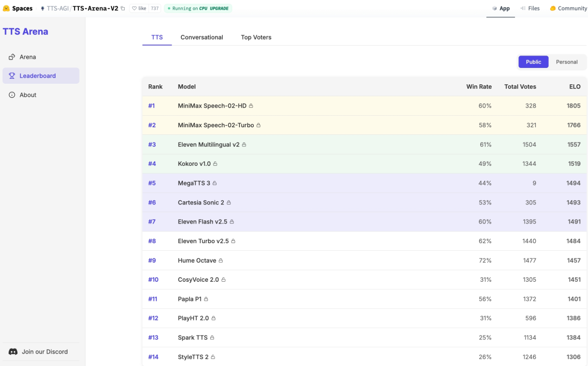Switch to the Files tab
The height and width of the screenshot is (366, 588).
point(530,8)
